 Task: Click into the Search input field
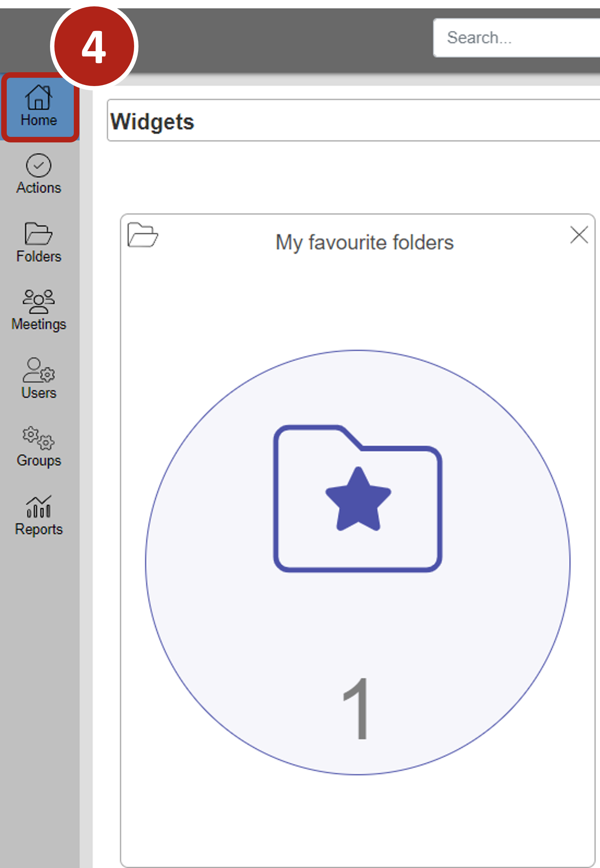pos(516,38)
